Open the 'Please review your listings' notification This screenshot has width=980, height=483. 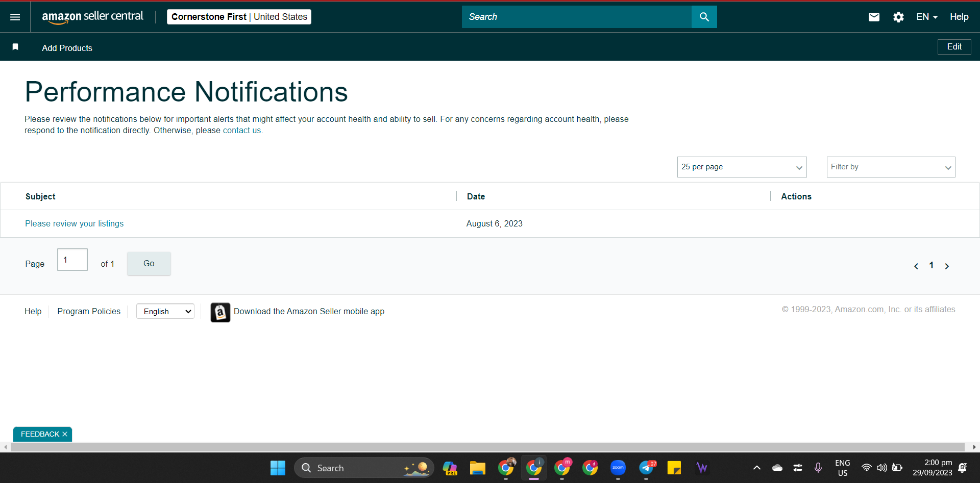[x=75, y=223]
